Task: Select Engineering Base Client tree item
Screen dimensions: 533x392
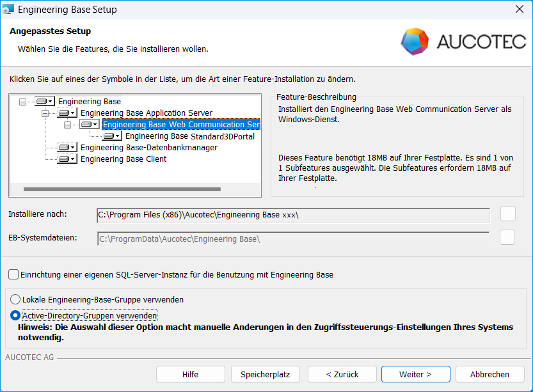Action: pos(123,159)
